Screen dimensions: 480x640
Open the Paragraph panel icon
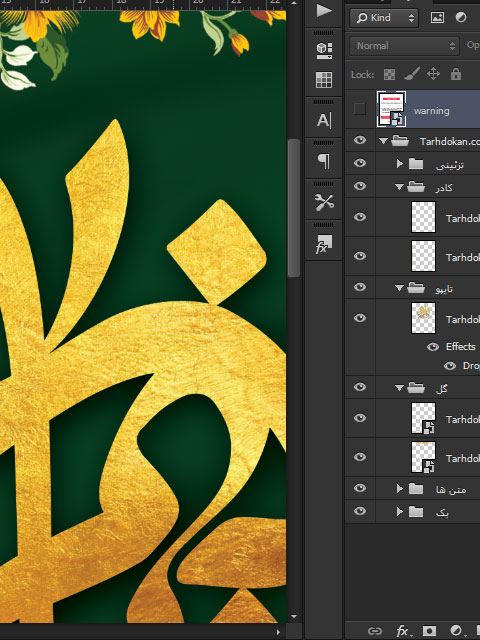coord(324,161)
